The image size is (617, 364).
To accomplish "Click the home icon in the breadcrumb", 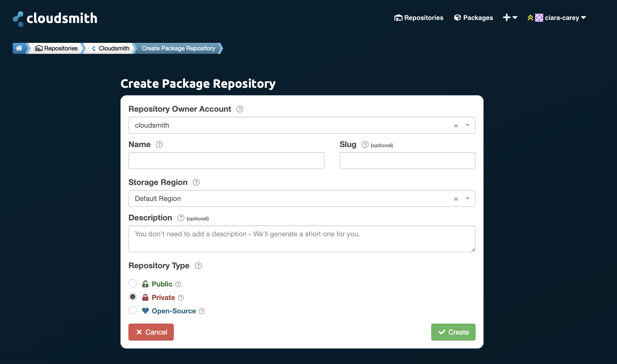I will pos(19,48).
